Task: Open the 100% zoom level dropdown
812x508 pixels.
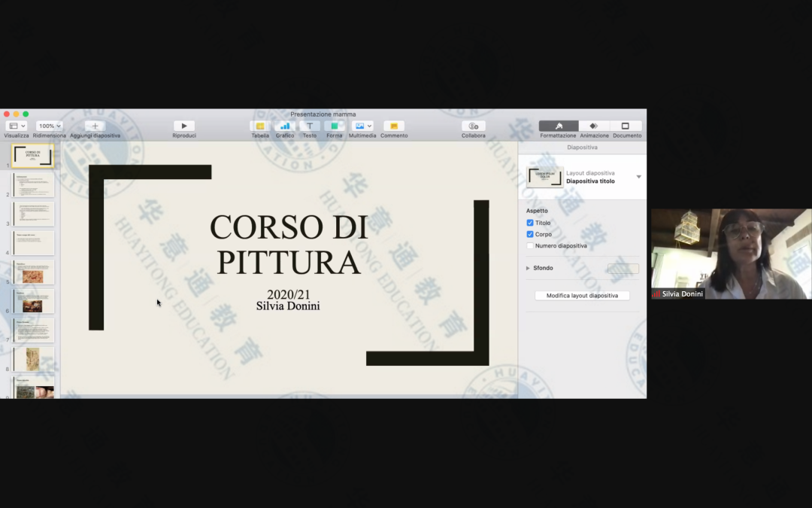Action: [x=49, y=126]
